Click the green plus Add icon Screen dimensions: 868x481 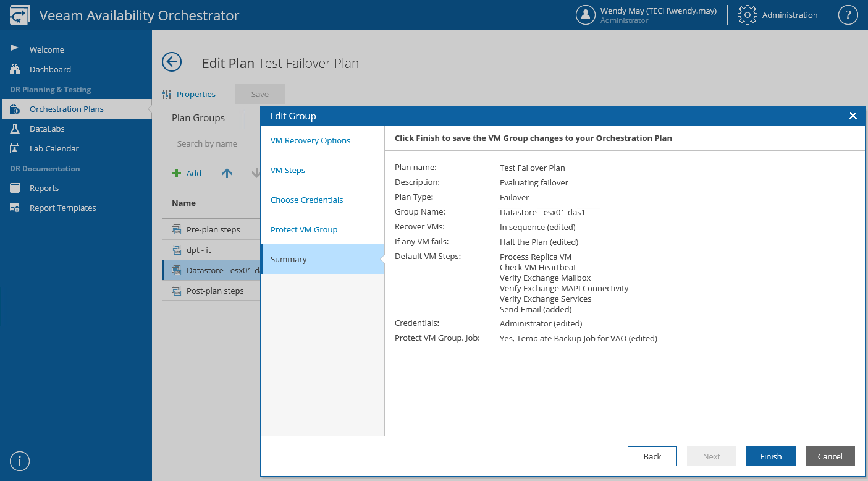(x=177, y=174)
